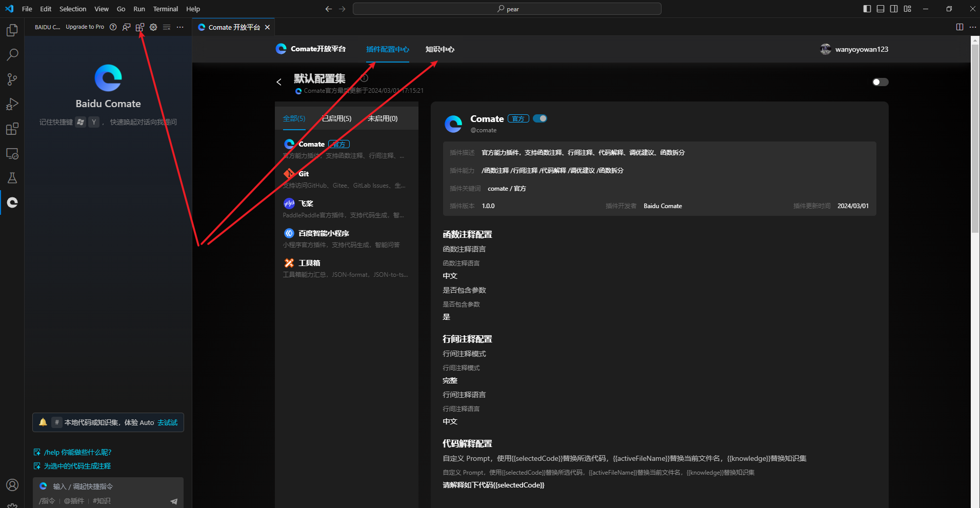Open the customize layout icon

pos(908,9)
